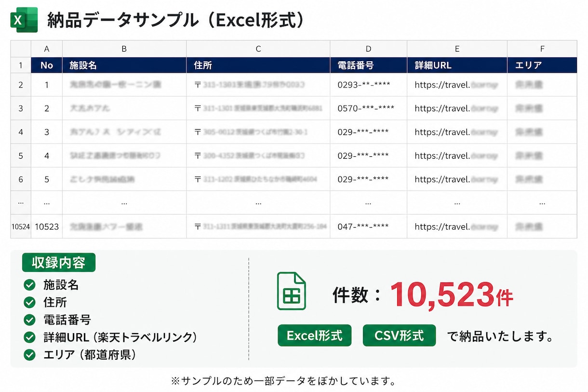Click the address cell 〒305-0012

(258, 132)
